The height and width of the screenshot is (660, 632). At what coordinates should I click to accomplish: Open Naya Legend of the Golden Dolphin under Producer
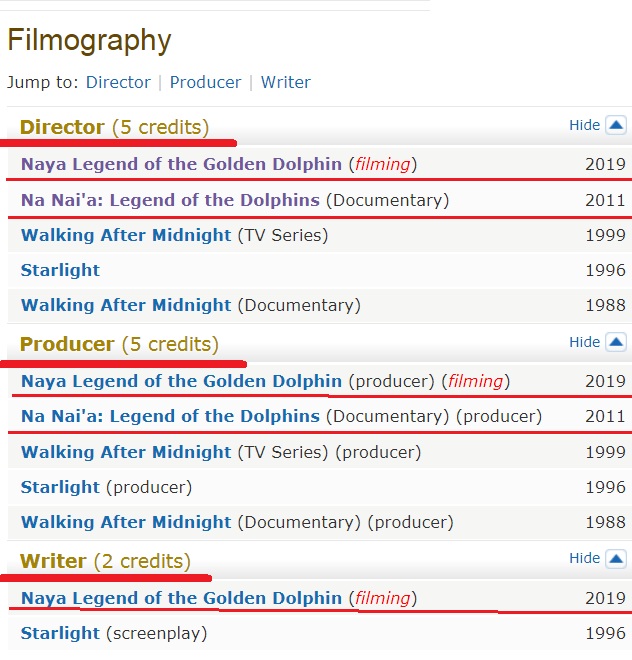pyautogui.click(x=181, y=381)
